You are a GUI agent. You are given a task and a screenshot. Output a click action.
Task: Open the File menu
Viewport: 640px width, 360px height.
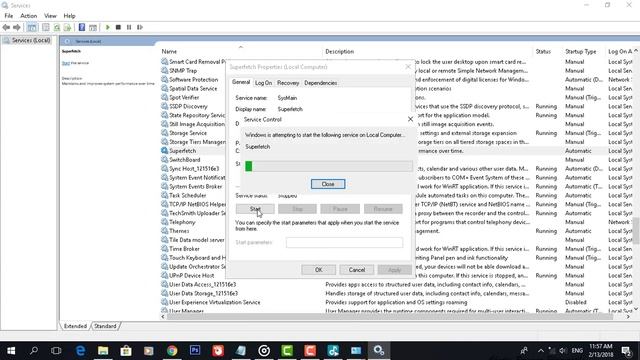coord(9,16)
